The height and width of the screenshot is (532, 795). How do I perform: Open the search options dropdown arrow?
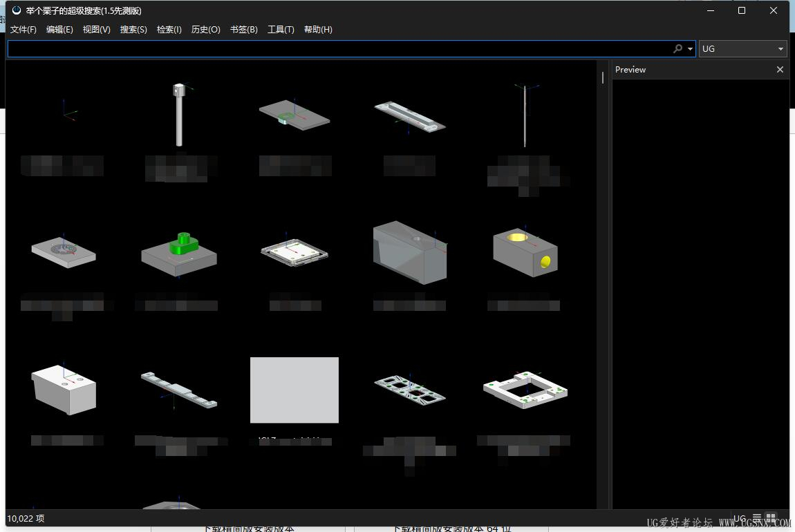coord(690,49)
